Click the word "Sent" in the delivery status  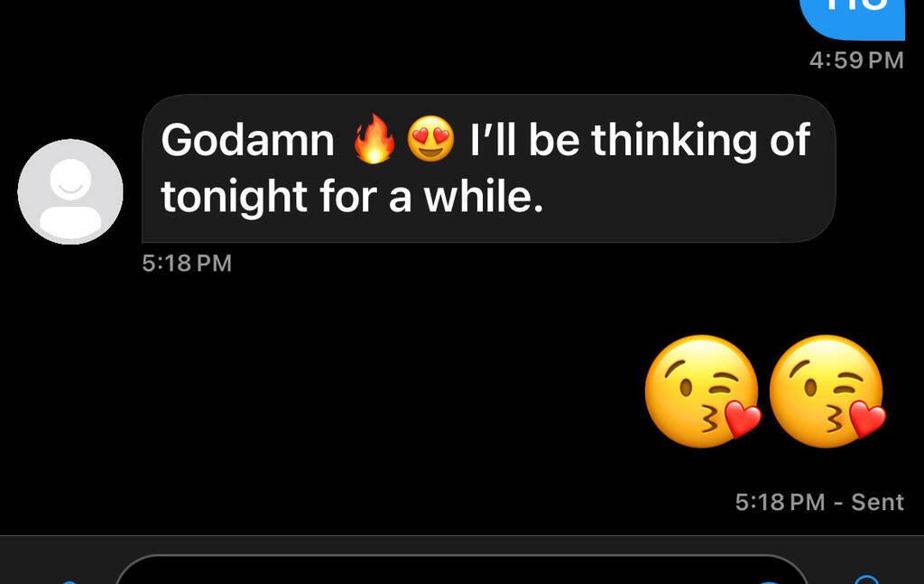point(877,502)
